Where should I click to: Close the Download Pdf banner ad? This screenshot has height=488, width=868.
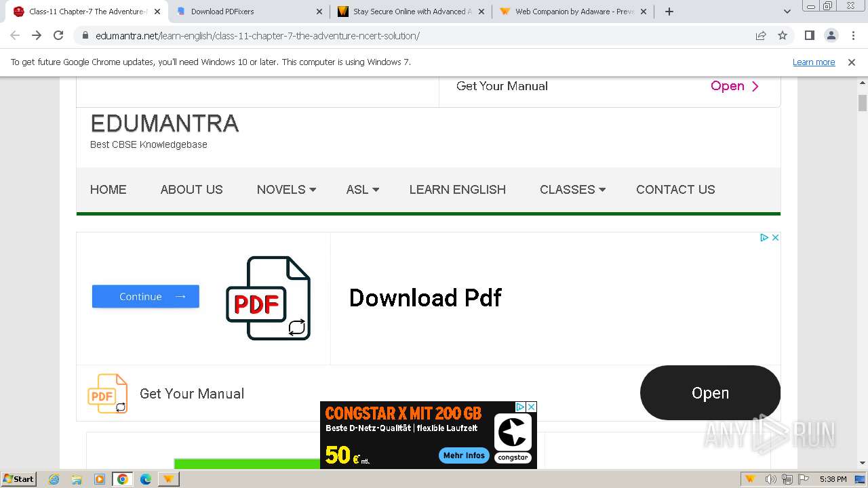[775, 237]
